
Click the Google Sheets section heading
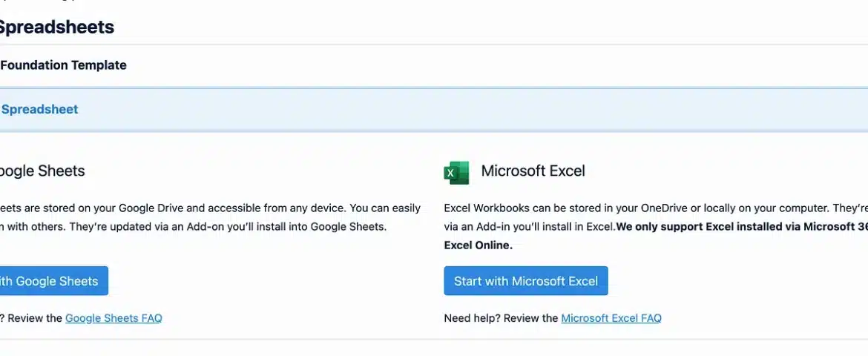42,171
